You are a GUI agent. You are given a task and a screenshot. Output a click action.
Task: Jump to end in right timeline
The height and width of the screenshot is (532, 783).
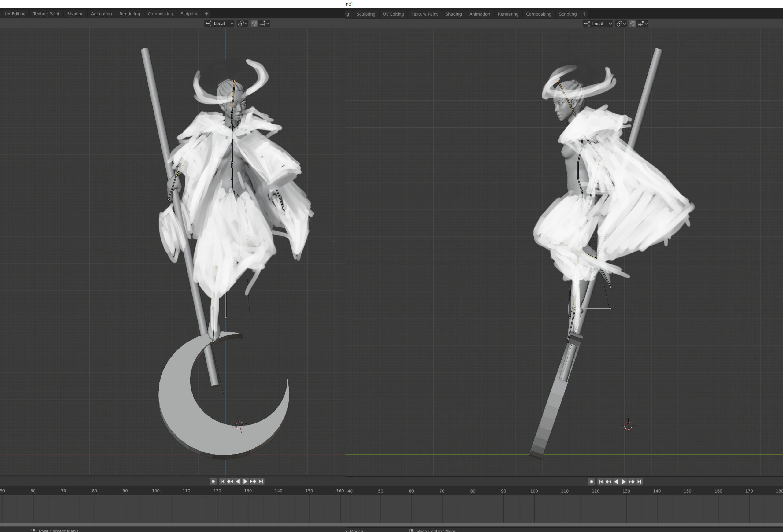point(639,482)
